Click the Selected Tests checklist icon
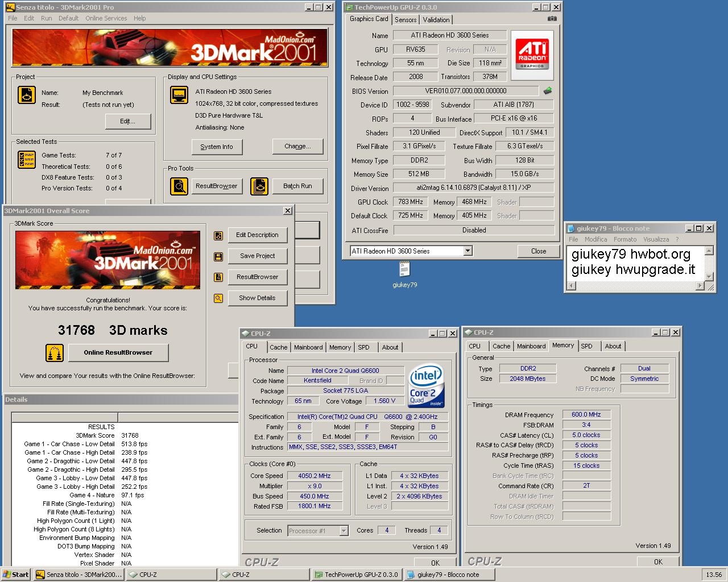Viewport: 728px width, 582px height. [27, 160]
